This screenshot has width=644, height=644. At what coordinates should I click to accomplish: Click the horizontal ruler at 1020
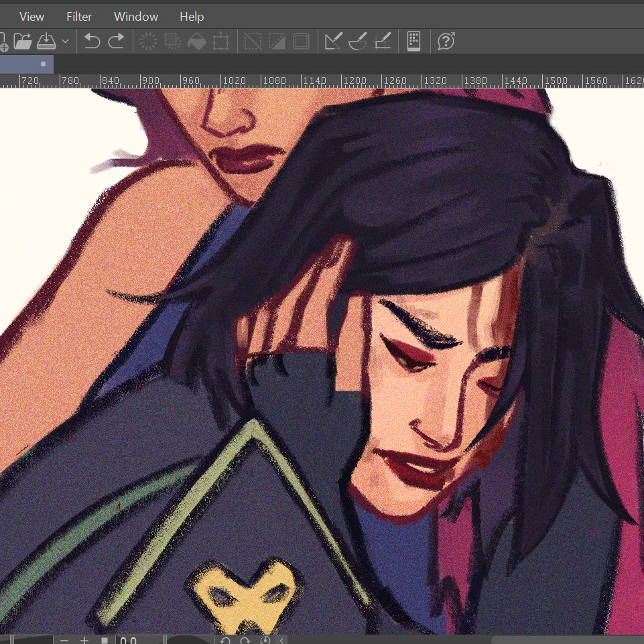tap(234, 81)
